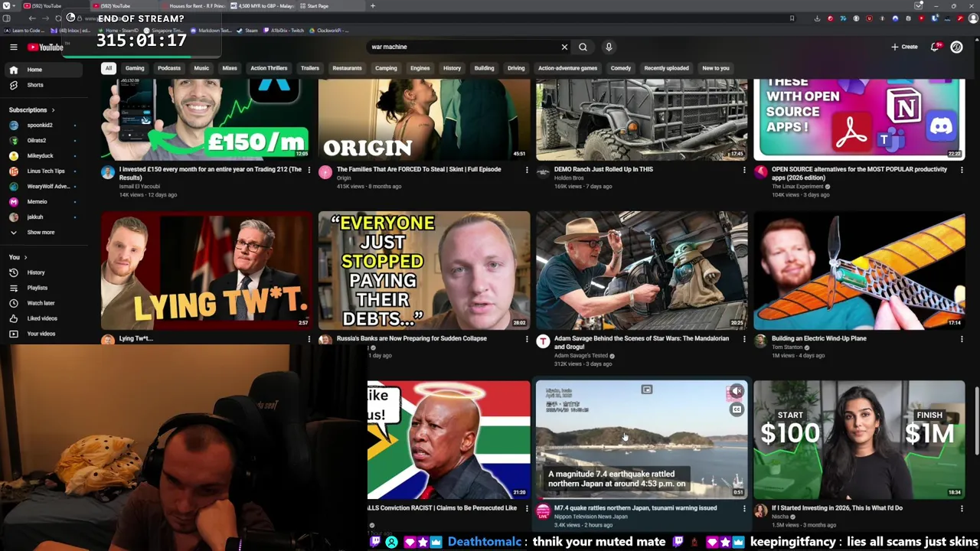Toggle captions on the earthquake preview
980x551 pixels.
pyautogui.click(x=736, y=410)
